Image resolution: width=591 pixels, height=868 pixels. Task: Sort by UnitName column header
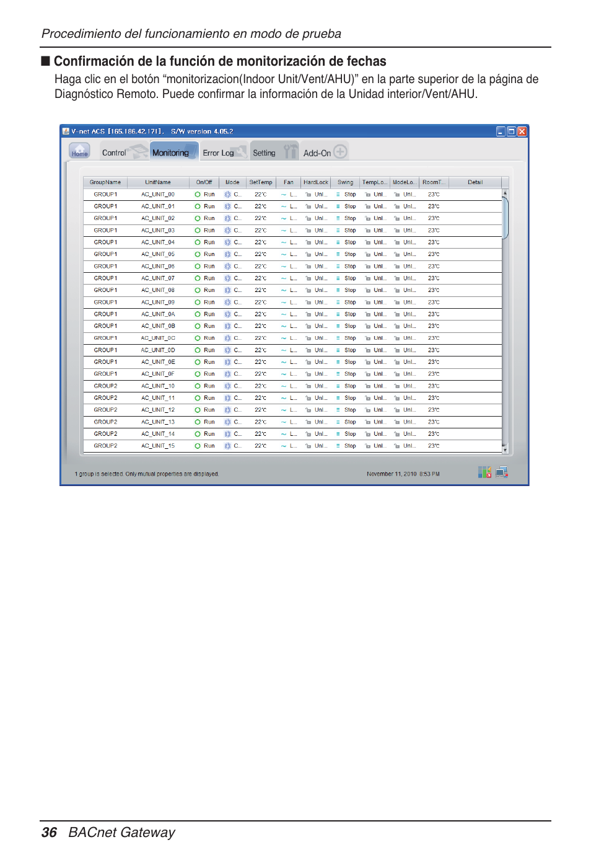[x=158, y=182]
